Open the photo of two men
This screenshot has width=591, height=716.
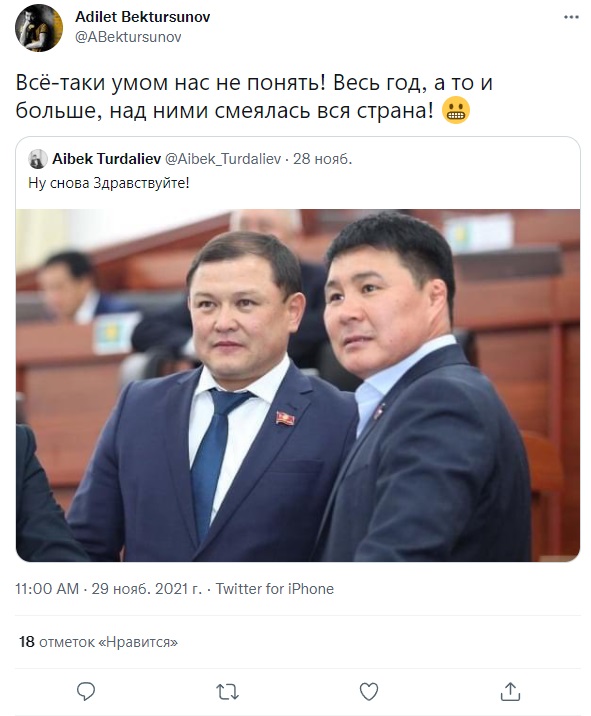click(x=298, y=385)
